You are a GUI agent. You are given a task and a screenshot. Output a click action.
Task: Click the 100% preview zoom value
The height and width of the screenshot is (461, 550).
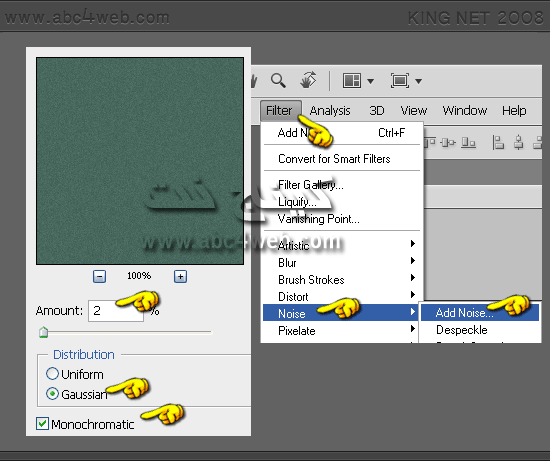coord(139,276)
